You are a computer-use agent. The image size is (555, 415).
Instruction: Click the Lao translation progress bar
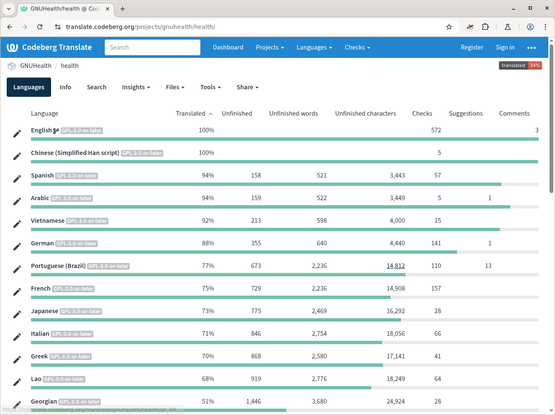[x=285, y=388]
